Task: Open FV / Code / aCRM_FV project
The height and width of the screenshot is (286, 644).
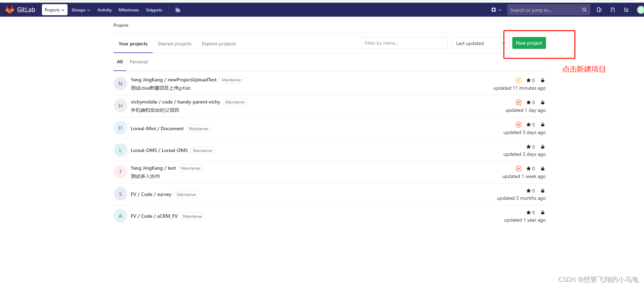Action: 154,216
